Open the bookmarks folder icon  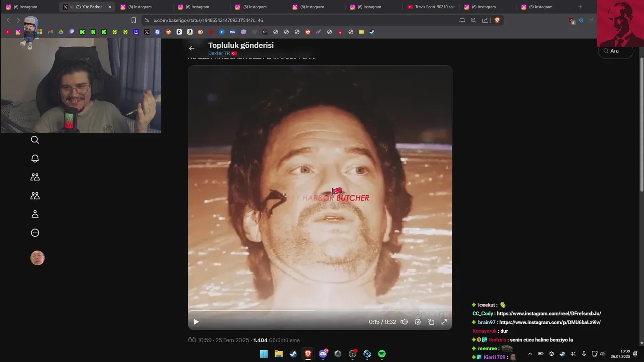[x=361, y=32]
